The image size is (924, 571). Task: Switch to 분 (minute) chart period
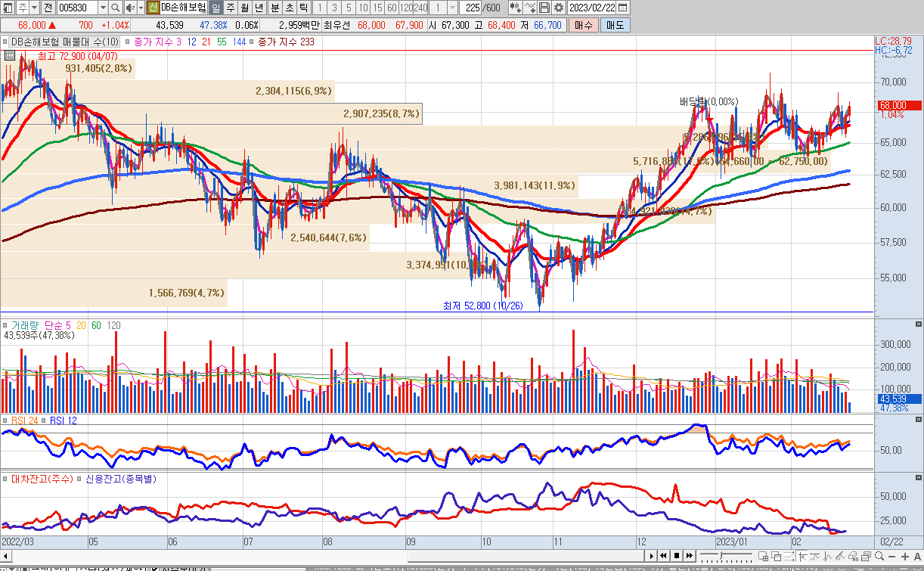[x=274, y=8]
